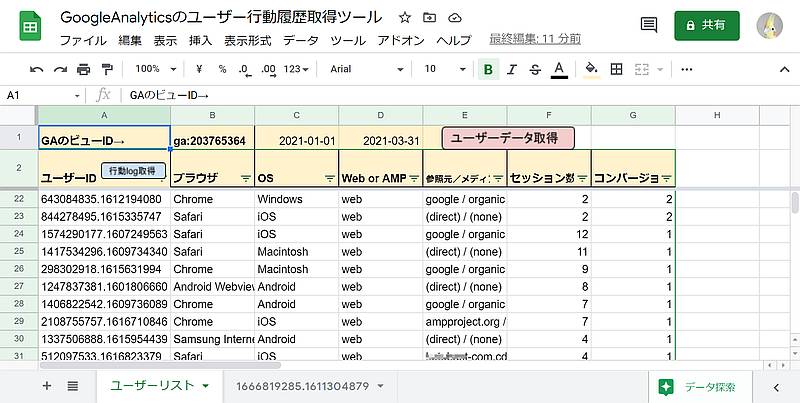Image resolution: width=800 pixels, height=403 pixels.
Task: Select cell ga:203765364
Action: click(212, 138)
